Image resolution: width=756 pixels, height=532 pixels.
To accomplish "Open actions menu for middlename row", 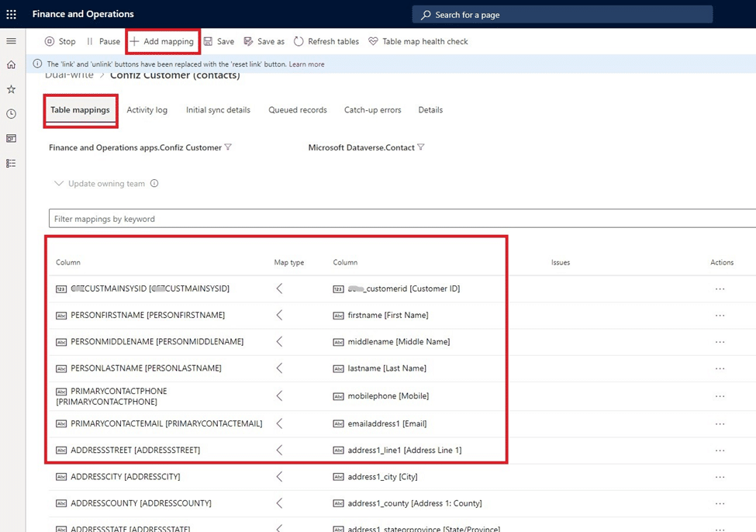I will (x=720, y=342).
